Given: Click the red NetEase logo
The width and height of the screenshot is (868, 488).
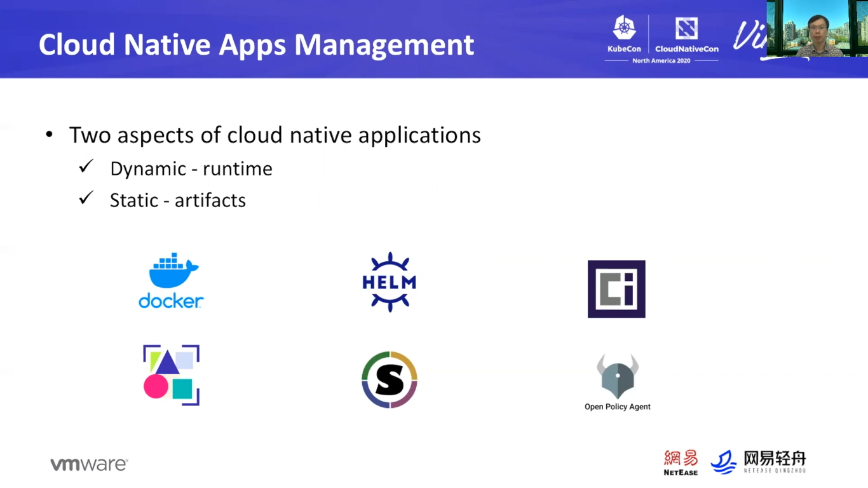Looking at the screenshot, I should pos(681,463).
